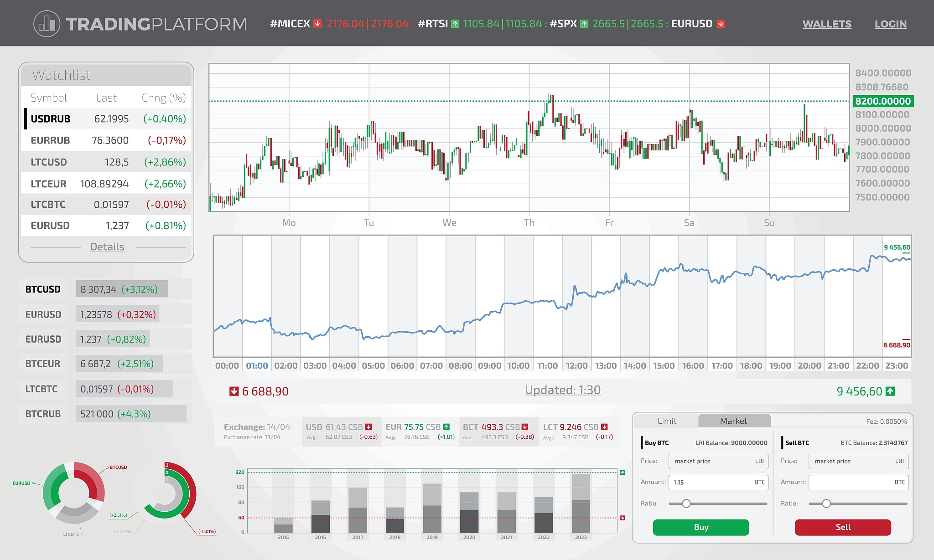The height and width of the screenshot is (560, 934).
Task: Click red arrow marker at bar chart's 40 line
Action: tap(623, 518)
